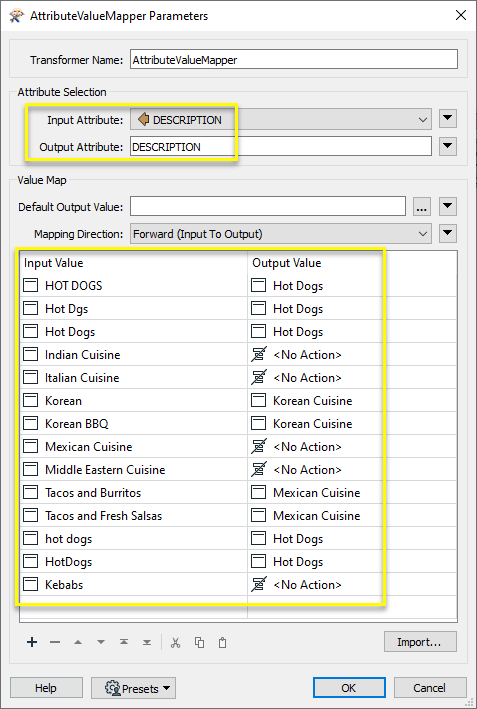Open the Input Attribute DESCRIPTION dropdown
Viewport: 477px width, 709px height.
[x=281, y=120]
